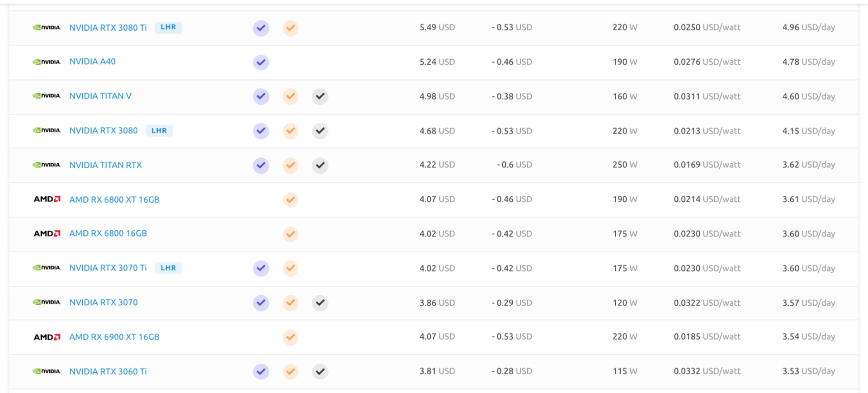
Task: Open the NVIDIA RTX 3060 Ti link
Action: (108, 371)
